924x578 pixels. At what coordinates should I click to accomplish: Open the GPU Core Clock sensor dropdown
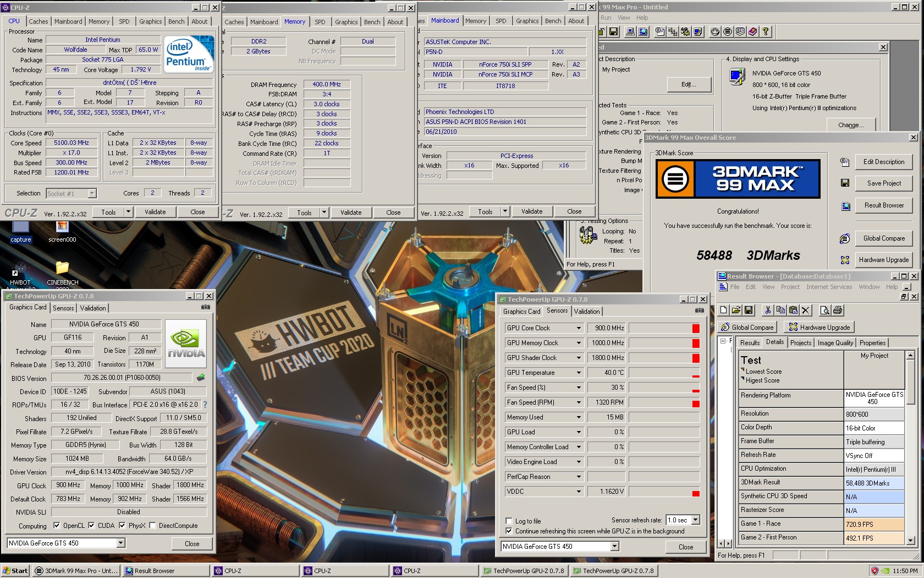coord(579,328)
